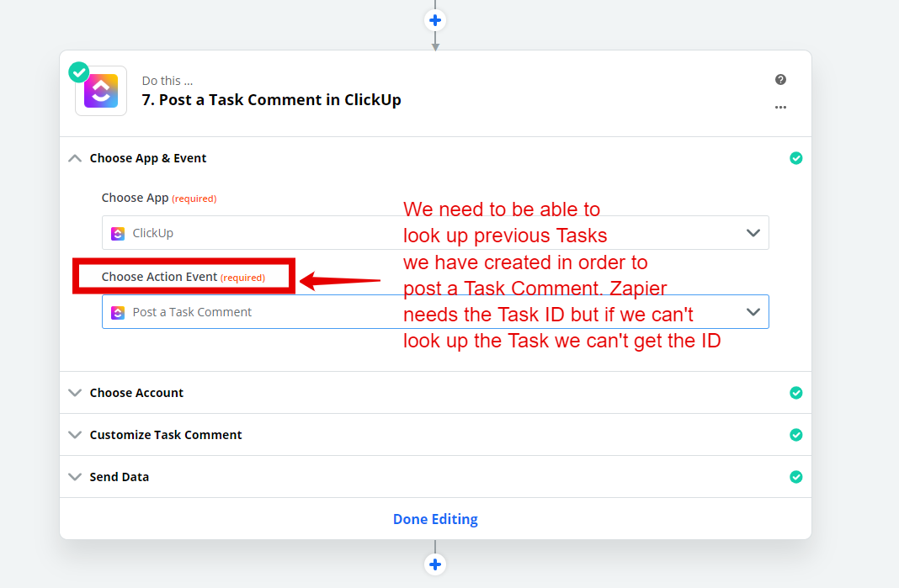The height and width of the screenshot is (588, 899).
Task: Click the small ClickUp icon in Choose App field
Action: coord(118,233)
